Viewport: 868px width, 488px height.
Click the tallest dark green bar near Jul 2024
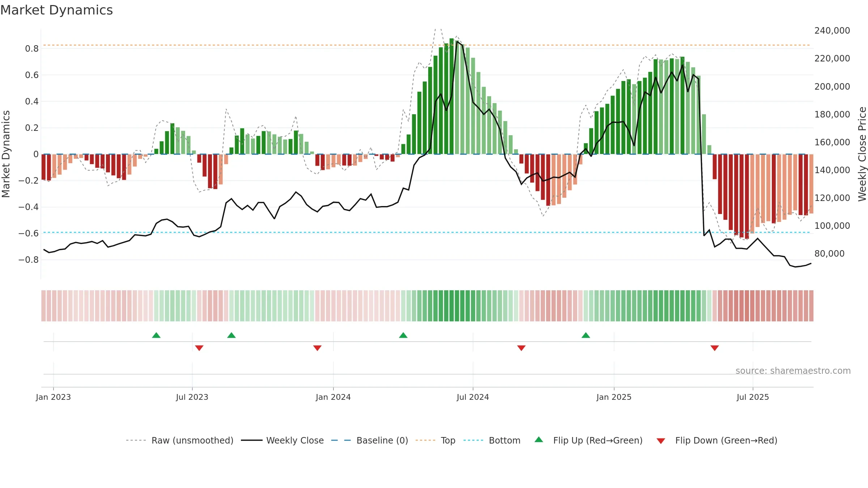(x=451, y=96)
